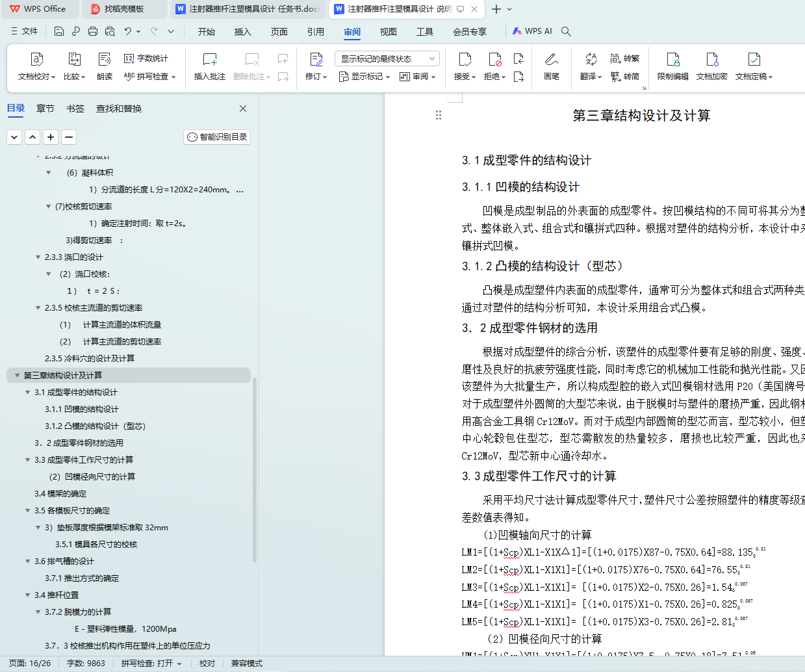Open WPS AI assistant
The width and height of the screenshot is (805, 672).
point(531,31)
